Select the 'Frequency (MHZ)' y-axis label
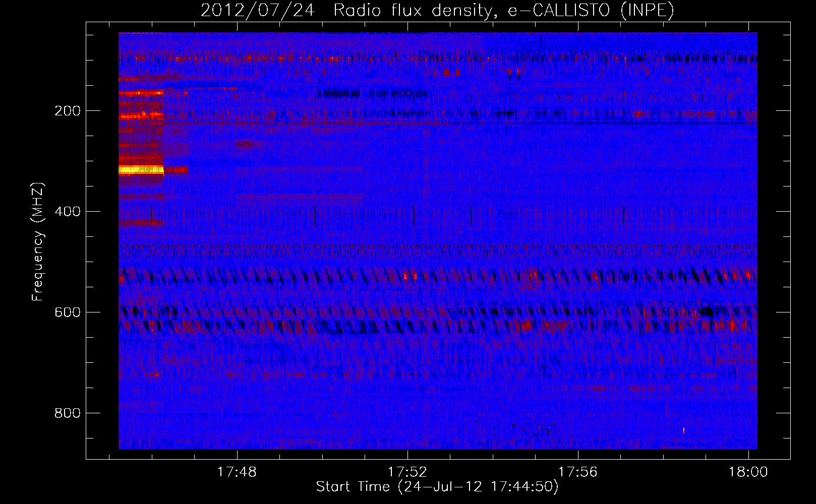 click(x=37, y=242)
